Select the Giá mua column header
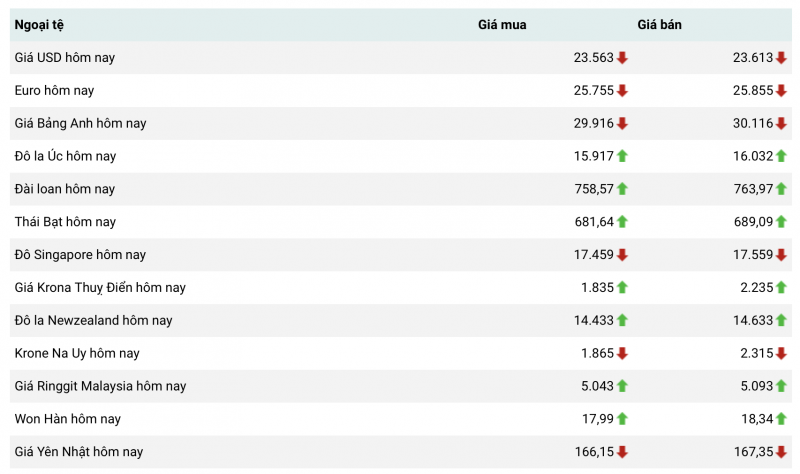Viewport: 800px width, 474px height. click(x=502, y=25)
